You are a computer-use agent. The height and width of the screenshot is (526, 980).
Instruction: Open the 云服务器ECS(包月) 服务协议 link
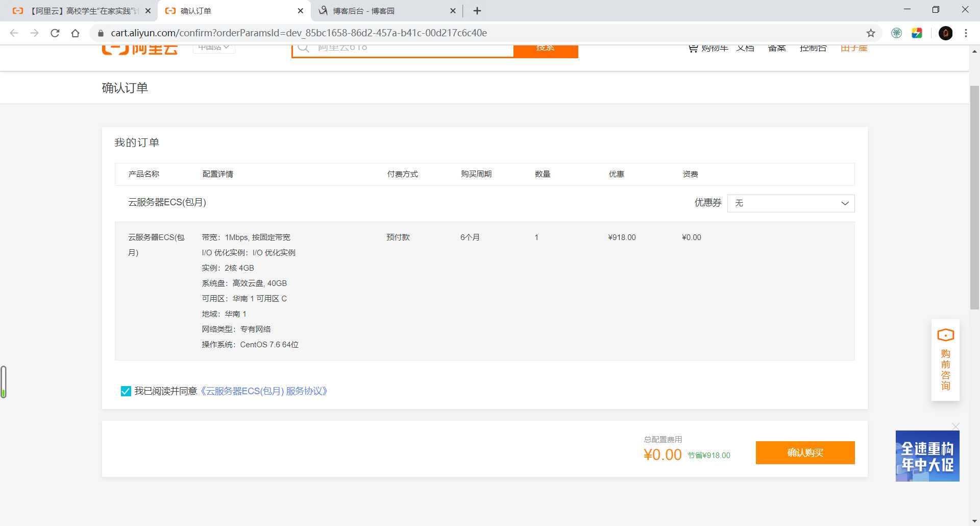(263, 391)
